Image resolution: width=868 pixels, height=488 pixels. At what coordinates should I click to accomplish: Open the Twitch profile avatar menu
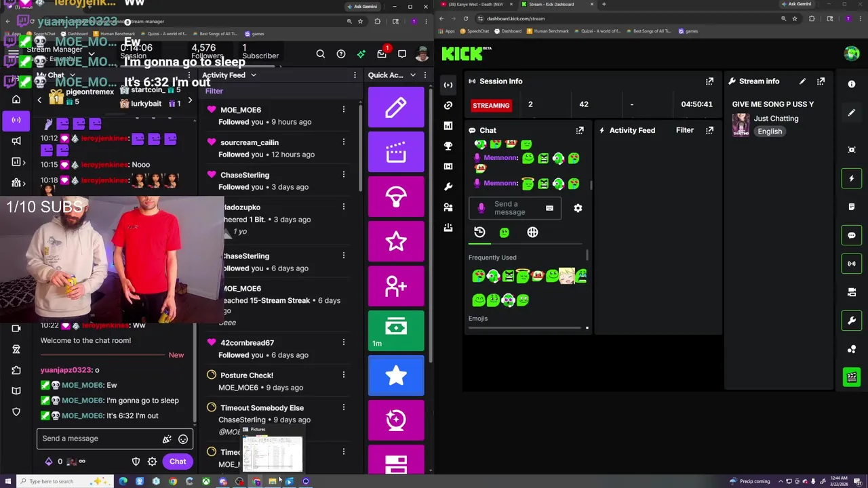point(422,54)
